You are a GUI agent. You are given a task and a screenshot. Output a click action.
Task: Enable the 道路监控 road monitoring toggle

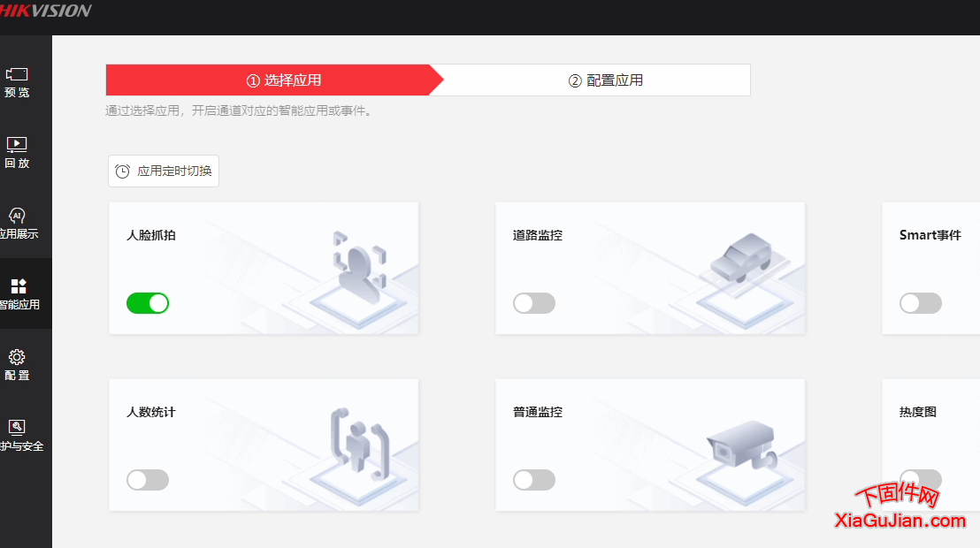coord(533,302)
